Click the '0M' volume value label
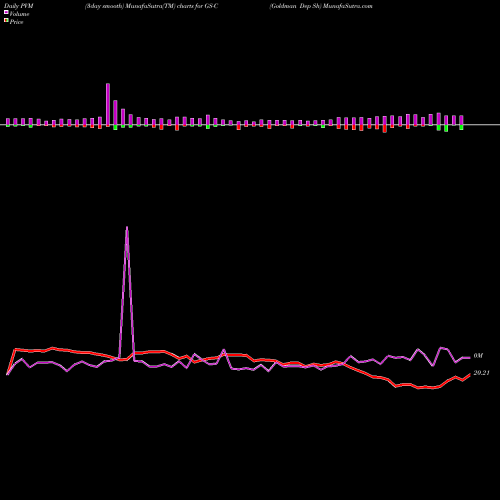The image size is (500, 500). [478, 356]
